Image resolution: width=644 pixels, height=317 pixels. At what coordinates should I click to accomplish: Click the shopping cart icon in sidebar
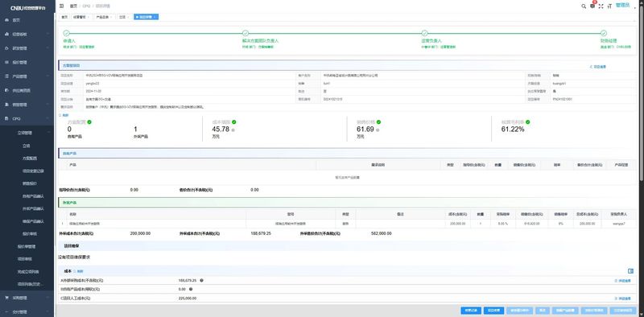[x=6, y=298]
